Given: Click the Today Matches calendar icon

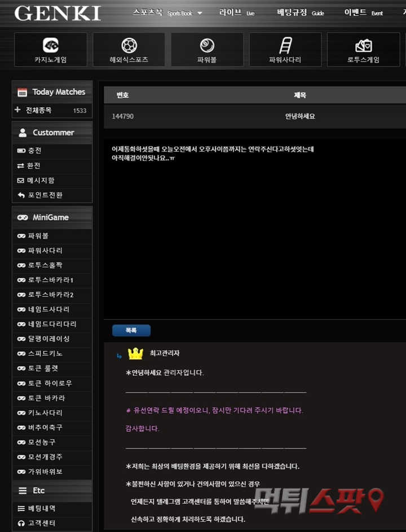Looking at the screenshot, I should (x=22, y=92).
